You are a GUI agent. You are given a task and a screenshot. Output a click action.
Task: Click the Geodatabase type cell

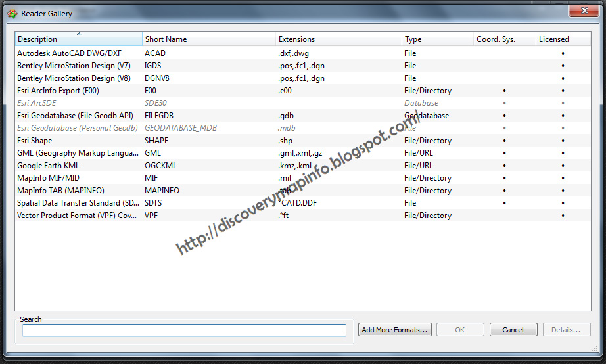coord(427,116)
